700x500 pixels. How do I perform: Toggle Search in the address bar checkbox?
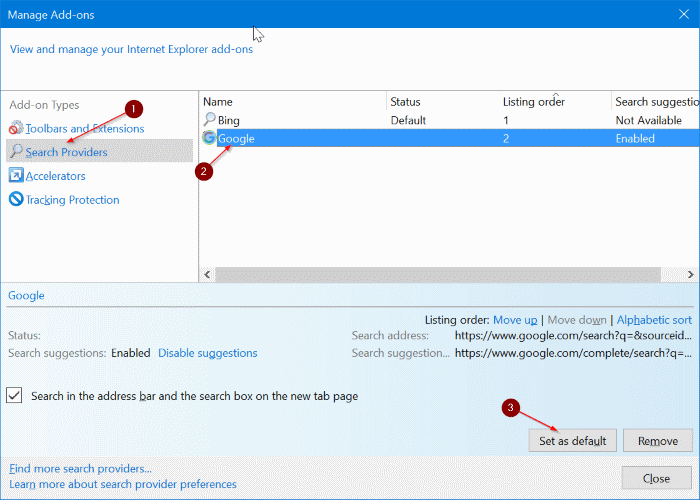coord(14,395)
